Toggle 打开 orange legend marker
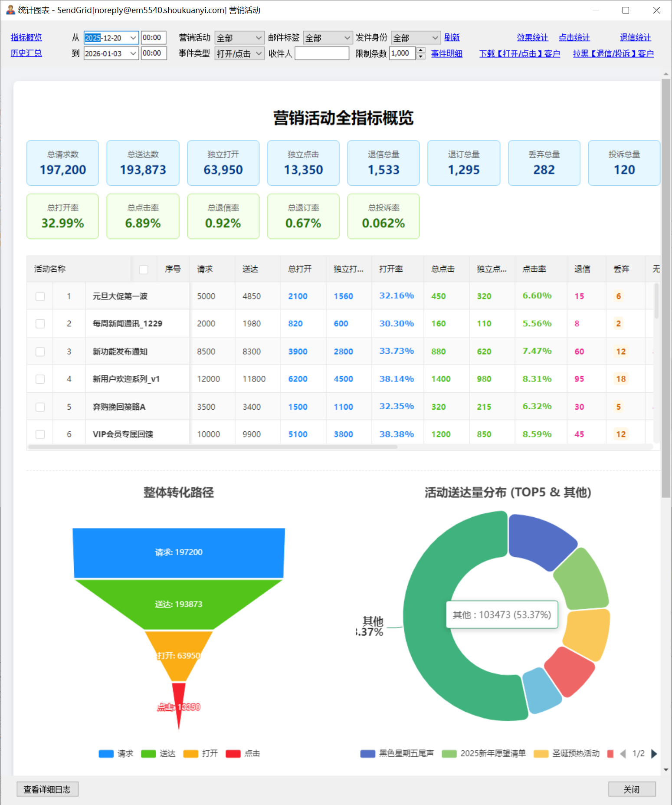The width and height of the screenshot is (672, 805). click(x=190, y=754)
